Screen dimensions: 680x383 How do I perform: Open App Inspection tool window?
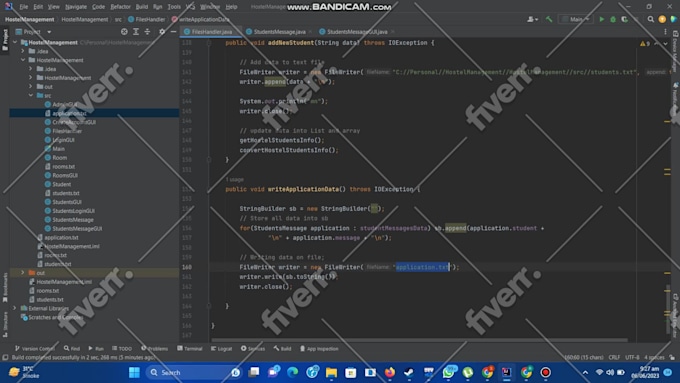coord(319,349)
